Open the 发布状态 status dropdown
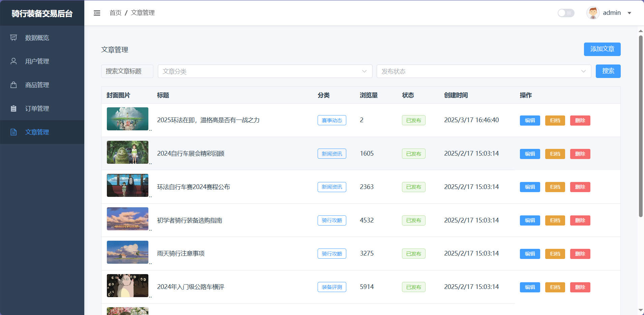This screenshot has height=315, width=644. pos(484,71)
